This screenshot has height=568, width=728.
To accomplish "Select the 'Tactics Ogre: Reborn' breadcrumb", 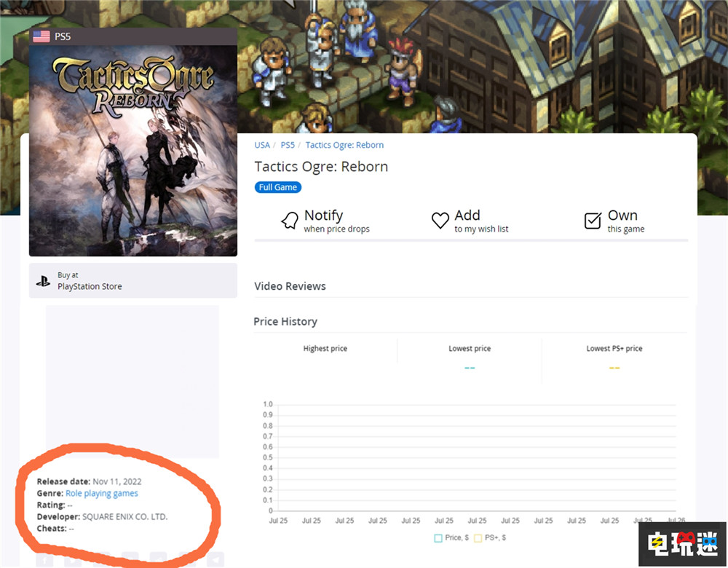I will pos(344,145).
